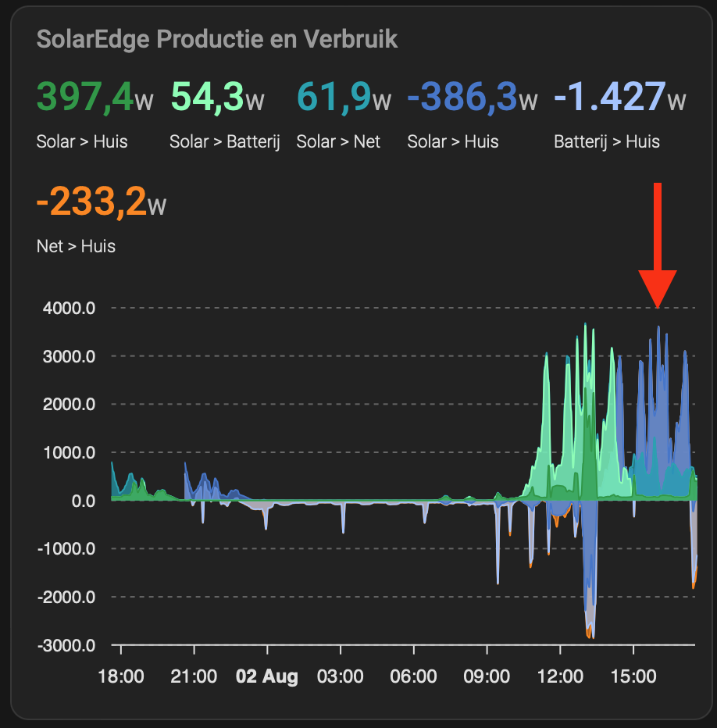Select the 3000.0 y-axis label
The image size is (717, 728).
tap(69, 356)
